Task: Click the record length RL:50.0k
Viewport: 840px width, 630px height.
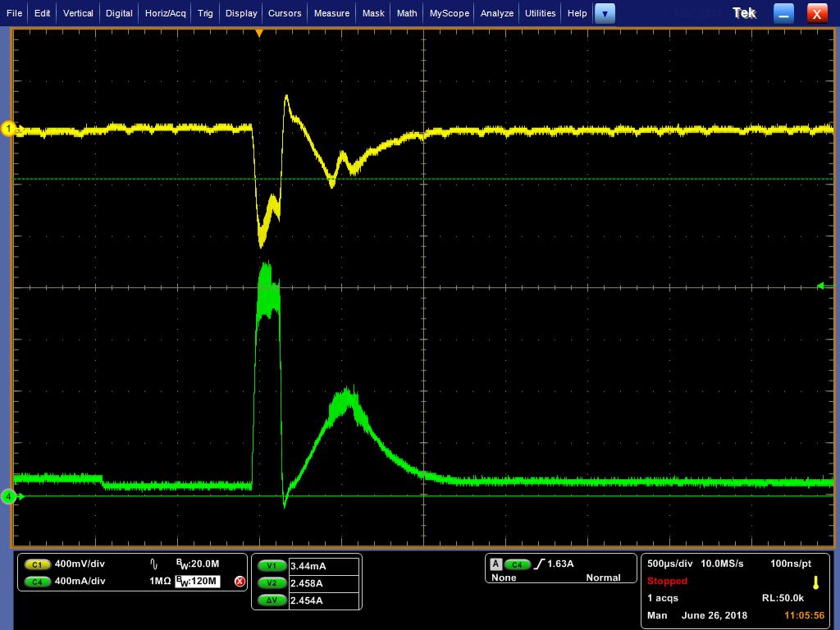Action: point(783,598)
